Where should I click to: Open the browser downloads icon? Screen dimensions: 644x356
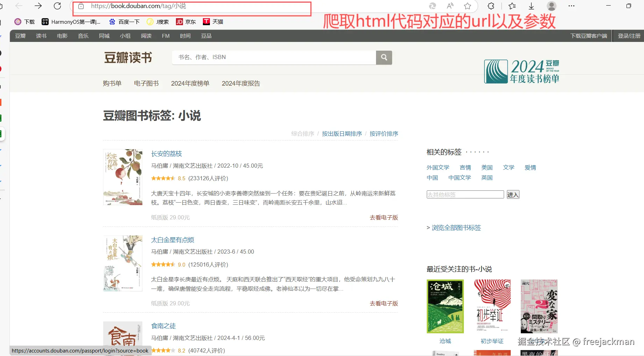[531, 6]
